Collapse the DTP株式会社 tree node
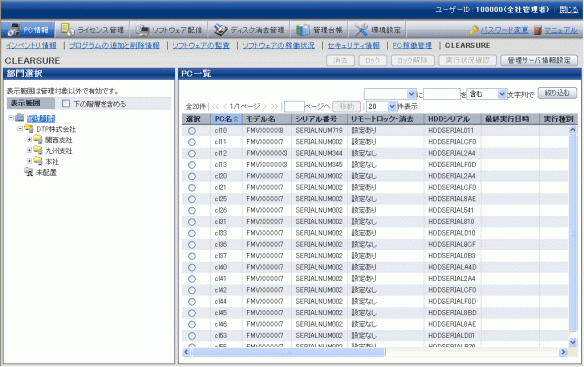Viewport: 584px width, 367px height. coord(20,129)
